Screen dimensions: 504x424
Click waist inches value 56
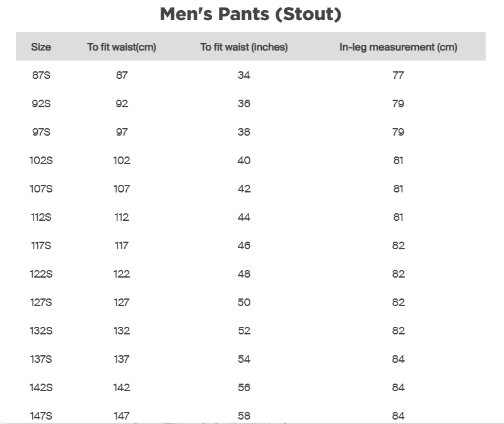[244, 388]
